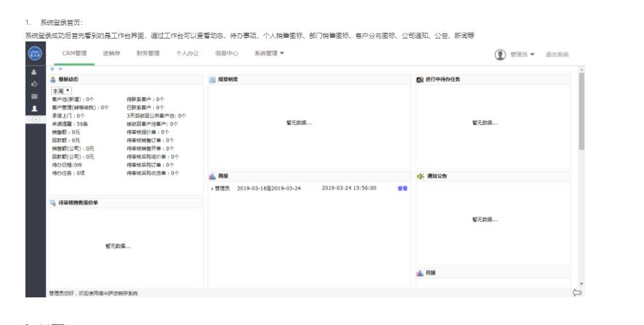This screenshot has height=325, width=644.
Task: Click the vertical scrollbar thumb on the right
Action: tap(581, 111)
